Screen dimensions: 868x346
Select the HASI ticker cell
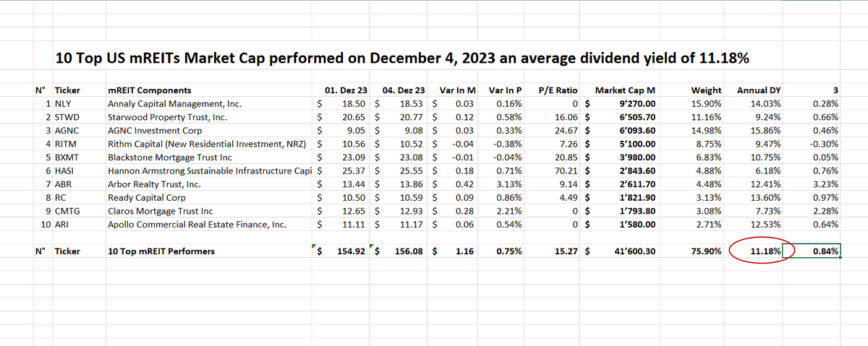66,171
